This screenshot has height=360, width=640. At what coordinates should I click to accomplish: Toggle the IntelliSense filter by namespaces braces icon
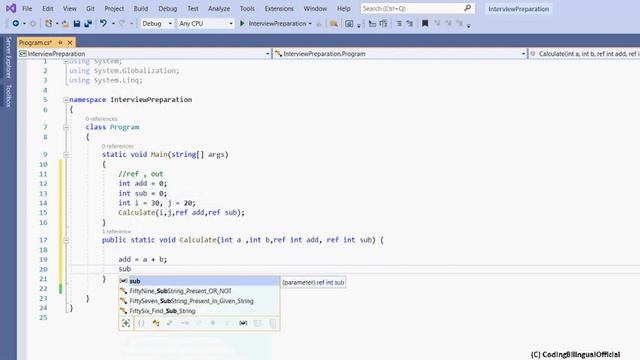[141, 323]
